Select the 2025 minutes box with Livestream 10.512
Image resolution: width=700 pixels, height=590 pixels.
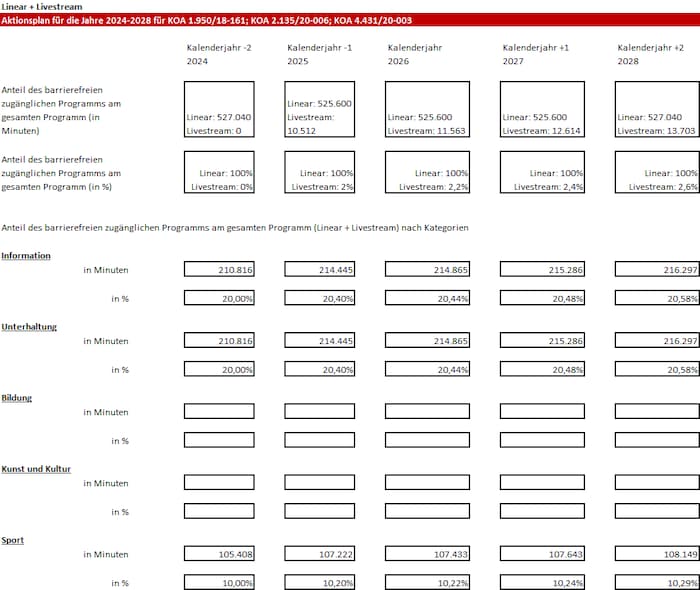coord(320,109)
